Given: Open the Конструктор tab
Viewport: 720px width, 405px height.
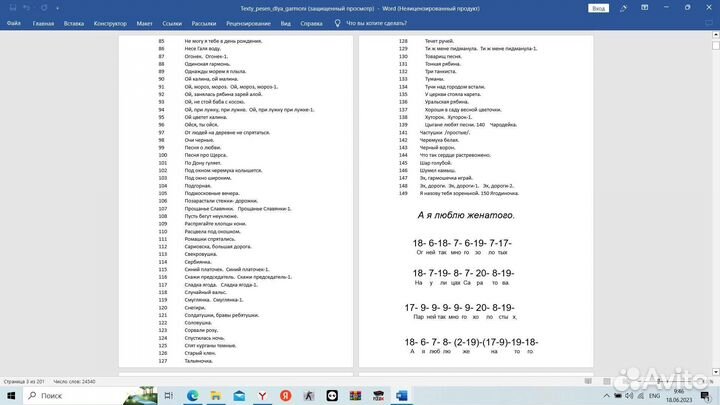Looking at the screenshot, I should coord(109,21).
